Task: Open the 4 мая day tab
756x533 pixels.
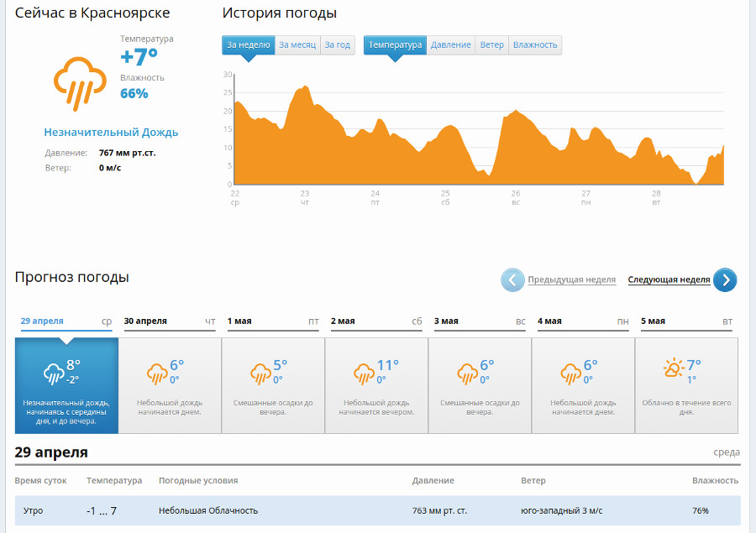Action: pyautogui.click(x=582, y=321)
